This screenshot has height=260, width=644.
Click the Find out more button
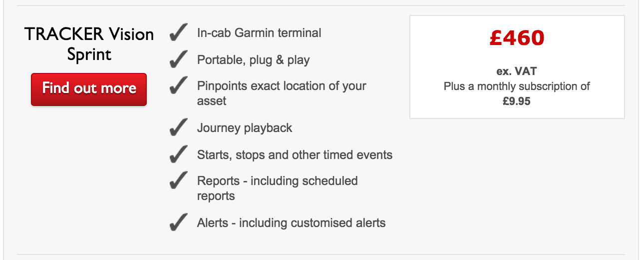89,89
